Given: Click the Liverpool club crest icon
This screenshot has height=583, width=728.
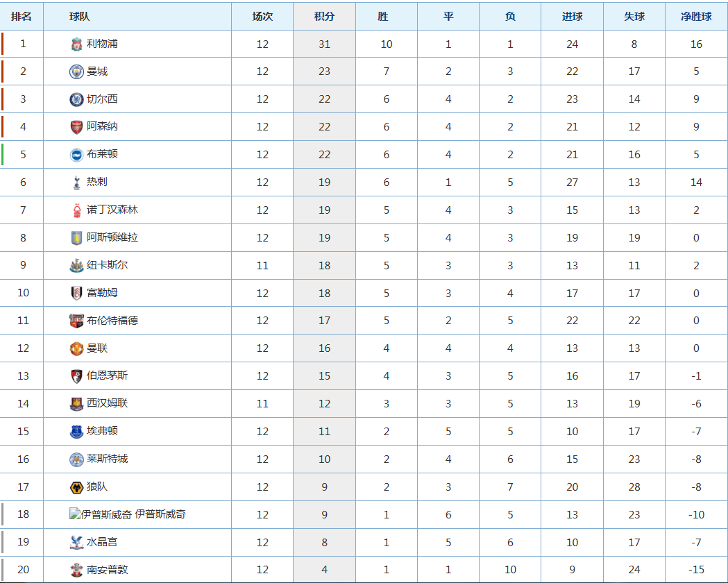Looking at the screenshot, I should [76, 44].
